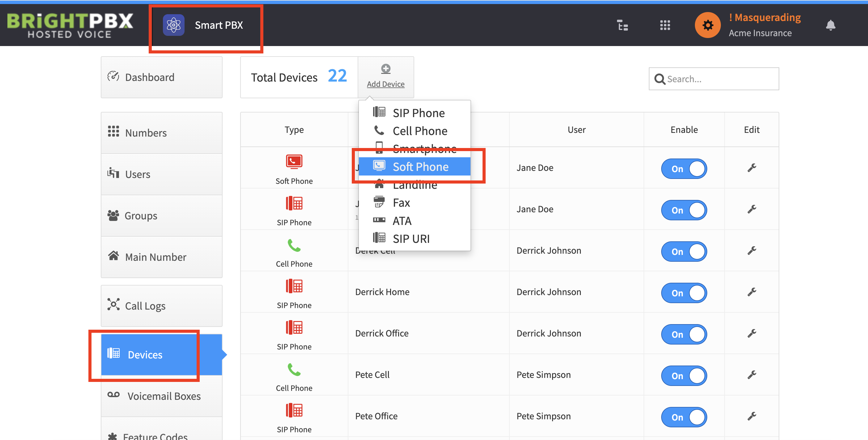
Task: Open the Main Number section
Action: pos(161,257)
